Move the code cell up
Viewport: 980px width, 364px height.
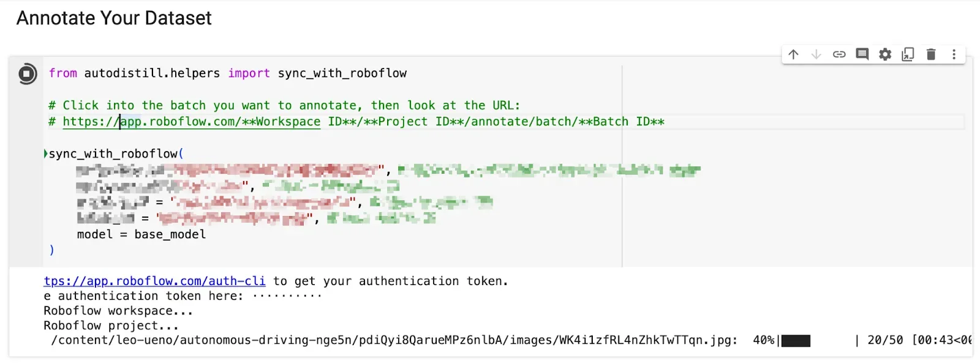(x=793, y=54)
